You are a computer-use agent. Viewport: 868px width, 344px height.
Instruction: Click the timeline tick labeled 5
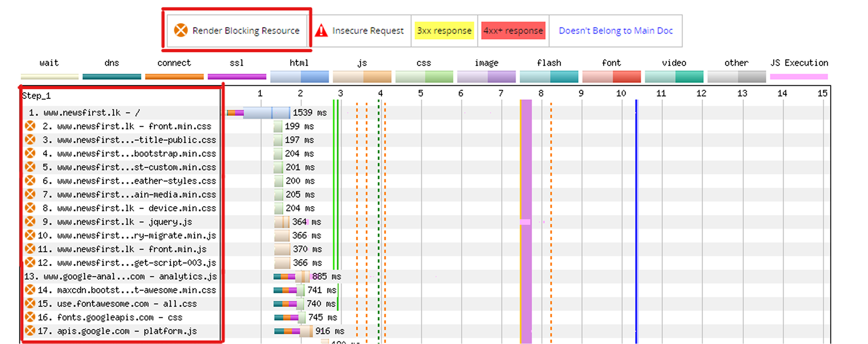tap(420, 93)
